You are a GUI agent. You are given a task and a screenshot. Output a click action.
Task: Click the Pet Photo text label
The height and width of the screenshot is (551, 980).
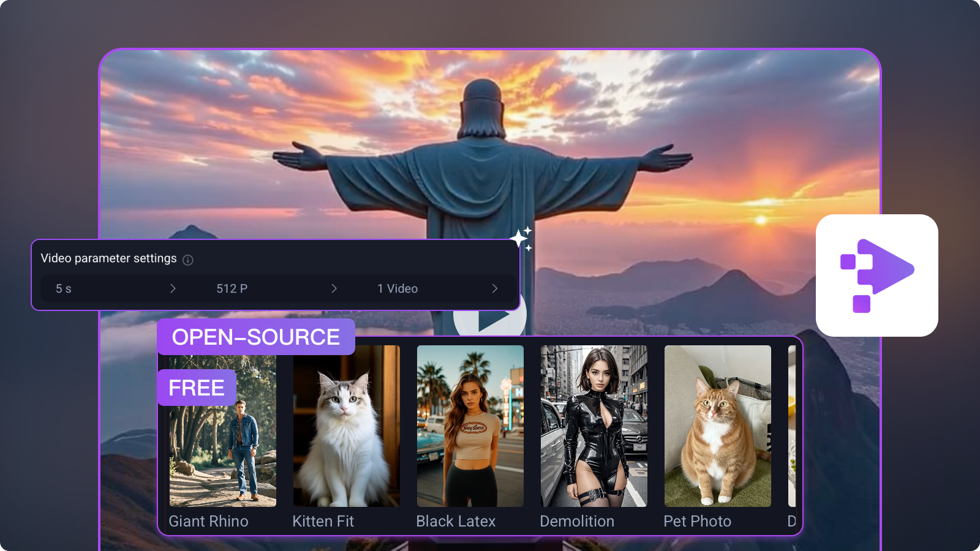697,521
